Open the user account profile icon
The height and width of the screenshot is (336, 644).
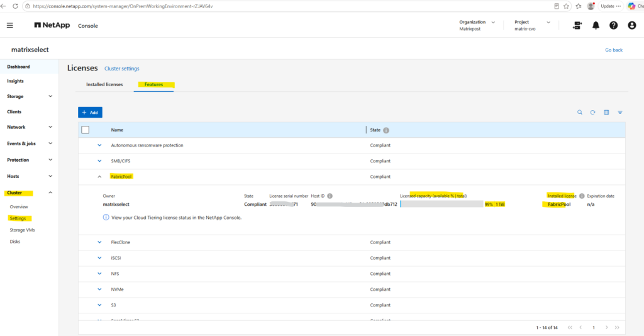(631, 25)
